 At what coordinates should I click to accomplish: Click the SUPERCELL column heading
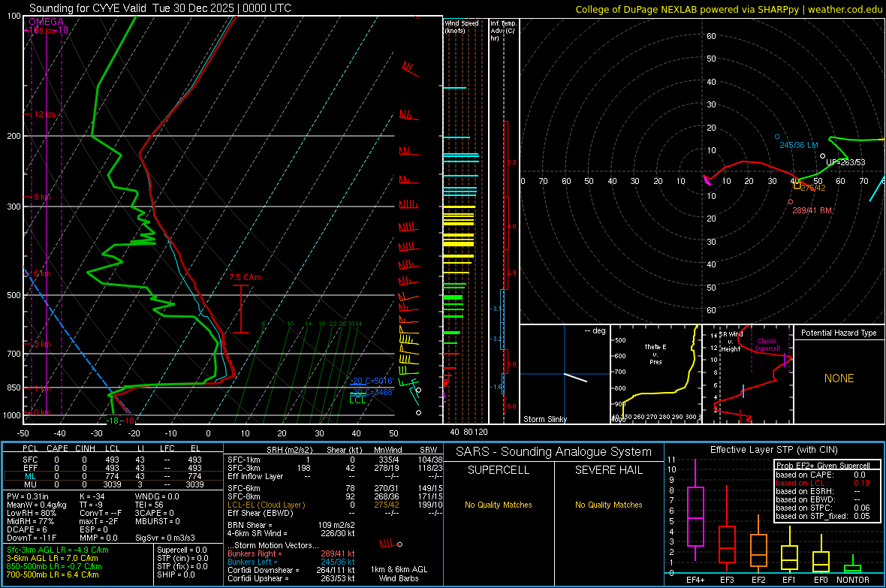[x=499, y=470]
